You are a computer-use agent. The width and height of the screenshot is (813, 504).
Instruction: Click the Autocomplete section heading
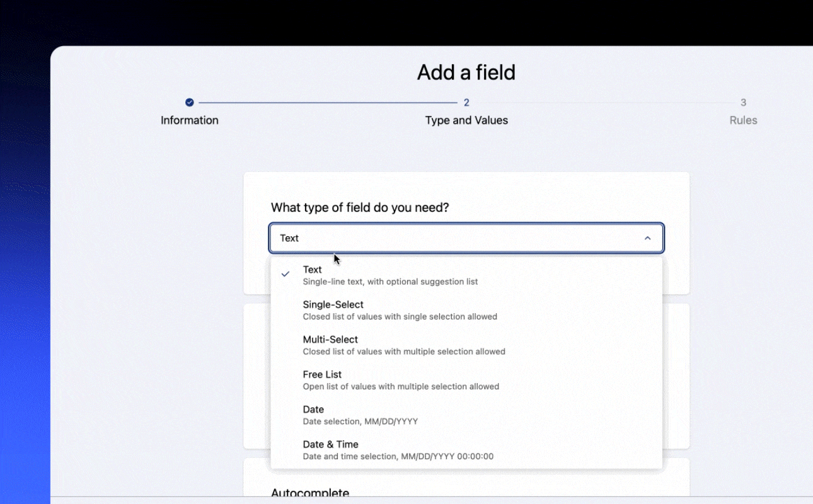[310, 493]
